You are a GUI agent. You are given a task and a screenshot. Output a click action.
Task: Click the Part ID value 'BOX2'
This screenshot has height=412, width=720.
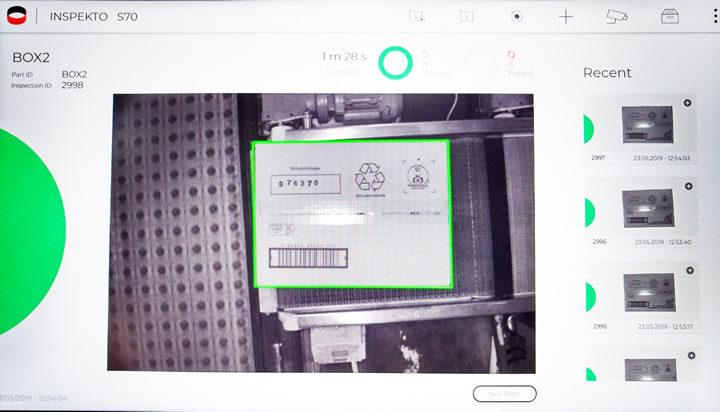coord(74,74)
